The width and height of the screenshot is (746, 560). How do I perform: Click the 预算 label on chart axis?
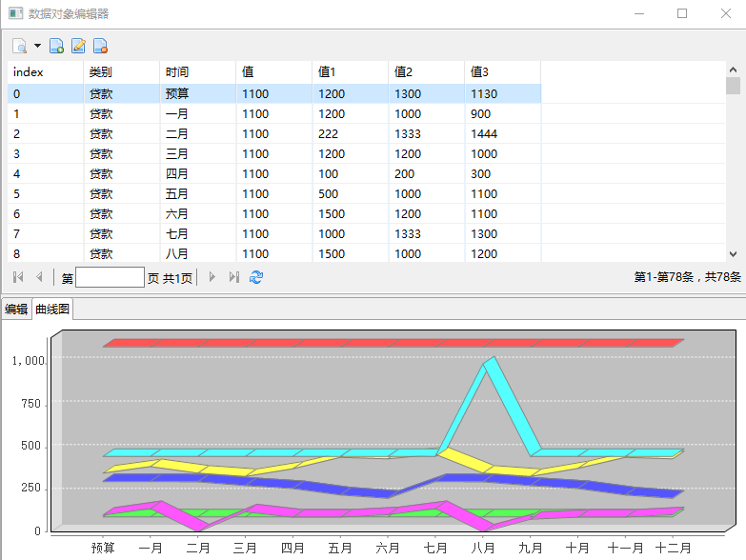tap(103, 549)
